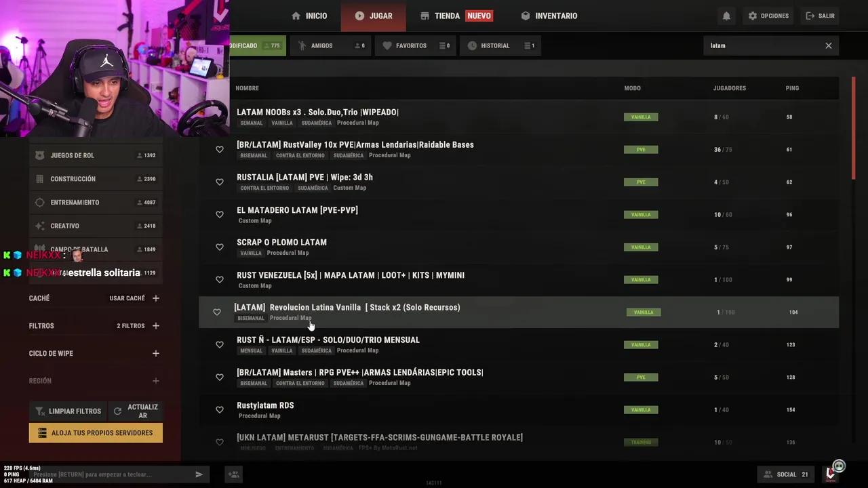
Task: Sort servers by Modo column
Action: [x=632, y=88]
